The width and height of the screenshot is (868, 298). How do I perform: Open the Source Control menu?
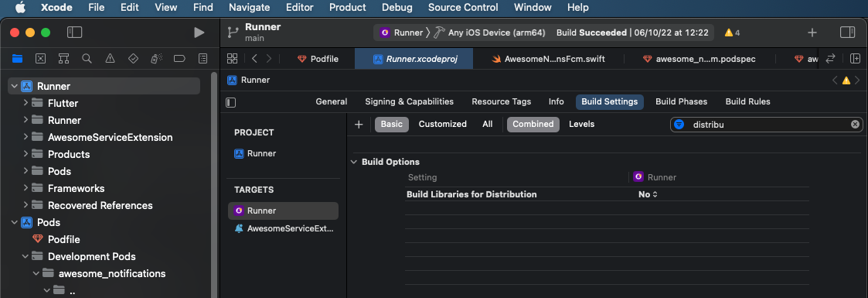463,8
